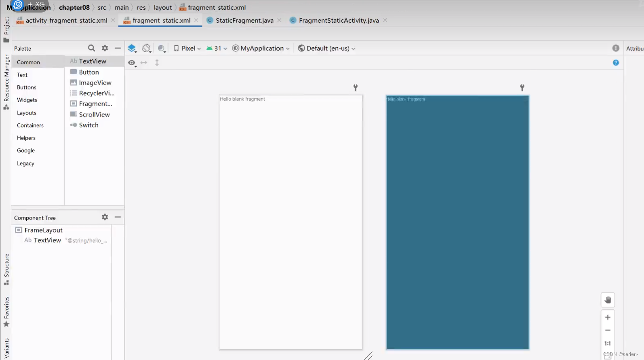
Task: Open Resource Manager tool window
Action: (x=6, y=82)
